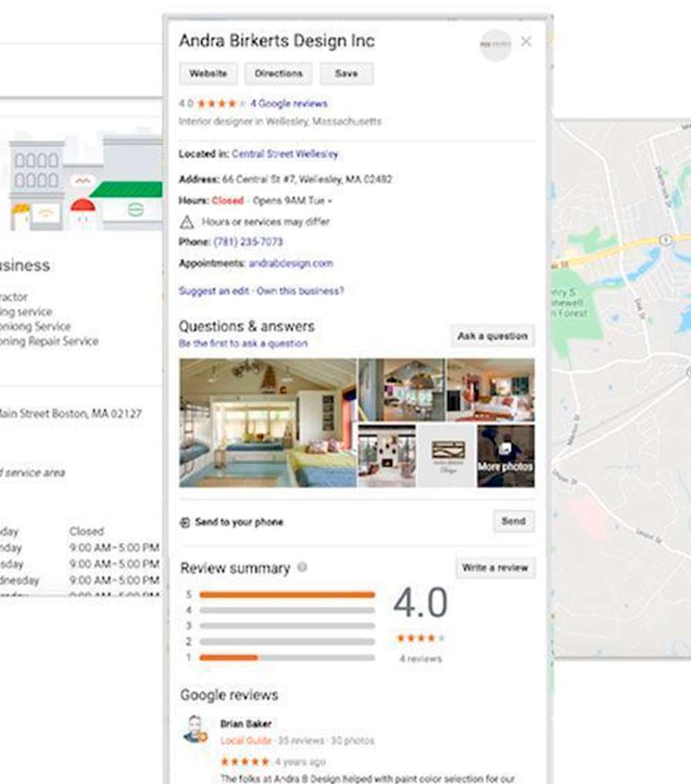Click Review summary info icon

(x=302, y=567)
